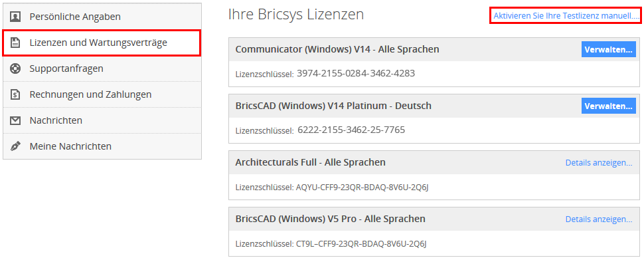The height and width of the screenshot is (260, 644).
Task: Click the pen icon beside Meine Nachrichten
Action: point(16,146)
